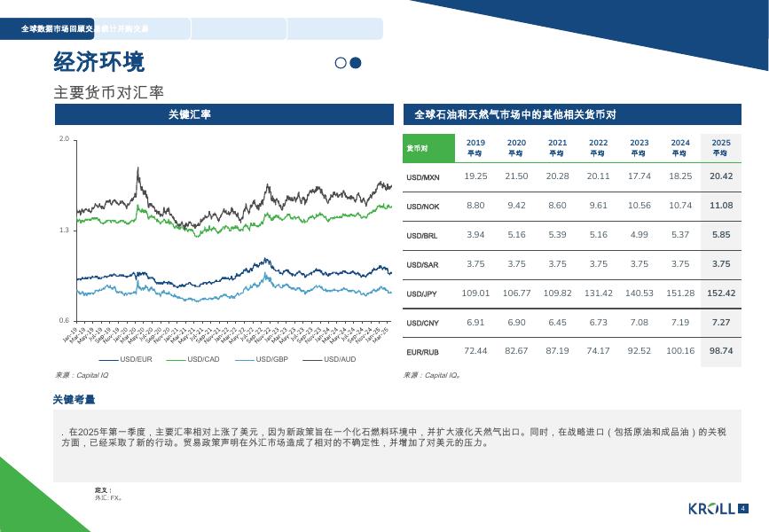
Task: Click the 主要货币对汇率 subtitle
Action: coord(108,92)
